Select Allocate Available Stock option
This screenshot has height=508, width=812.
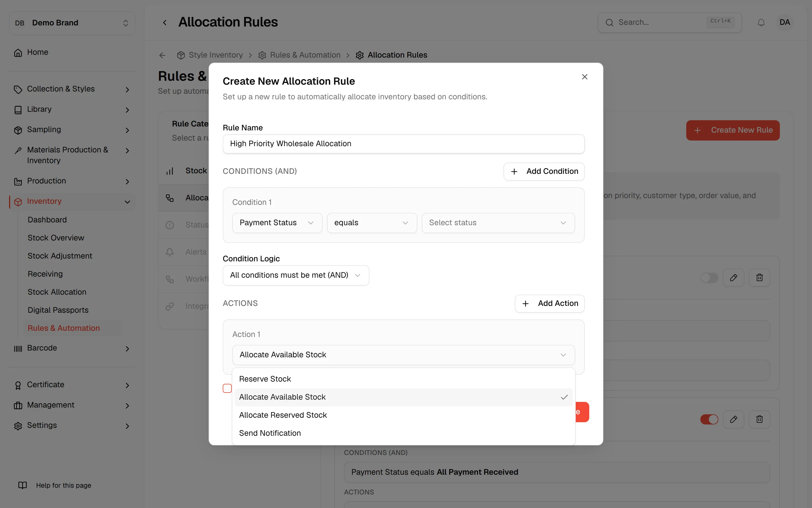pyautogui.click(x=403, y=397)
